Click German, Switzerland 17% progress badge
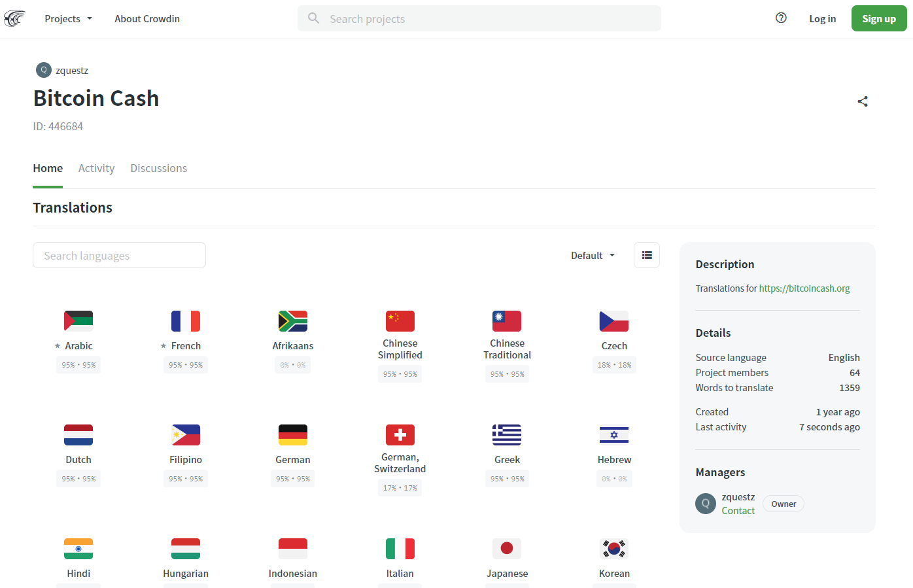This screenshot has height=588, width=913. [400, 488]
